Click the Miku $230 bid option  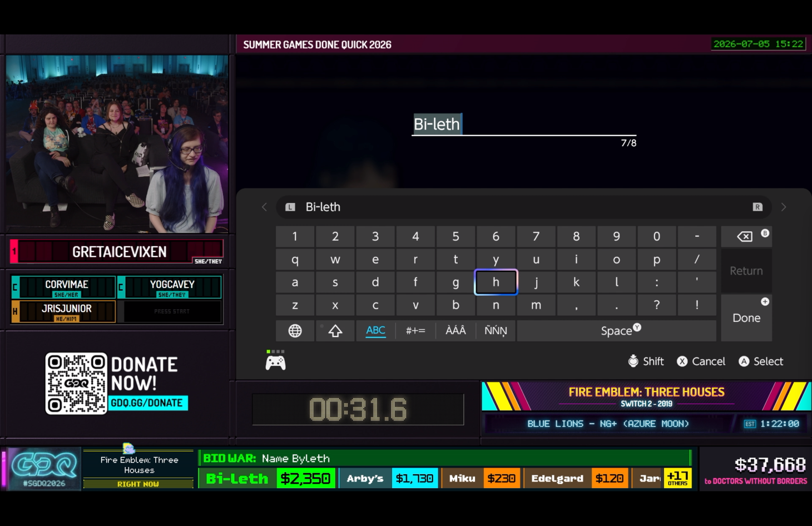[481, 478]
